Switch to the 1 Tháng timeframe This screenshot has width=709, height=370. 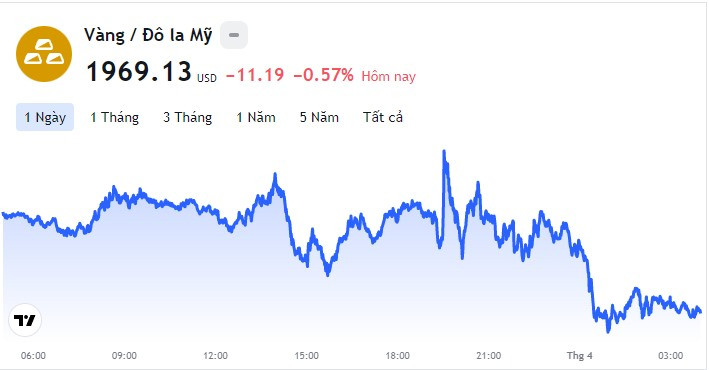(114, 117)
